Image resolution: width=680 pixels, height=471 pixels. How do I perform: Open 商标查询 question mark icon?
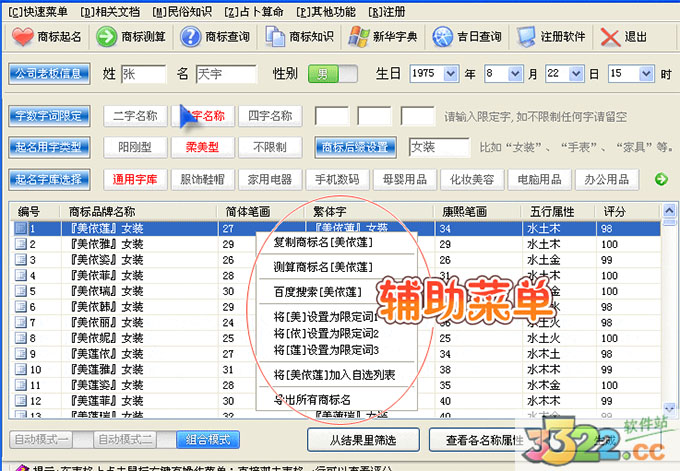[190, 37]
